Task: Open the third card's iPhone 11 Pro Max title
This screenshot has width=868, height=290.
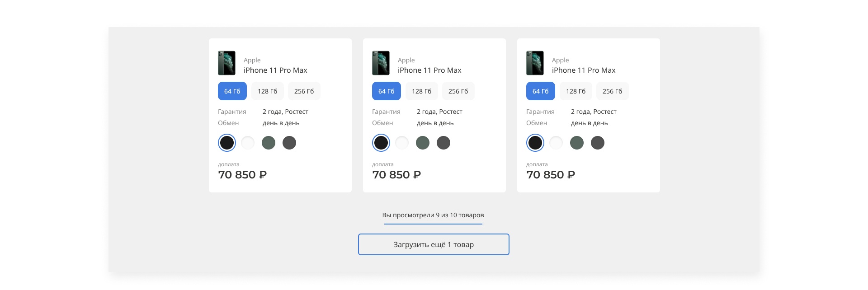Action: point(584,70)
